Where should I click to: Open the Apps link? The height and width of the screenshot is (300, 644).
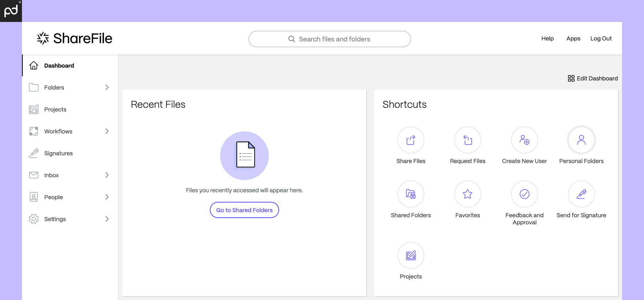[573, 38]
